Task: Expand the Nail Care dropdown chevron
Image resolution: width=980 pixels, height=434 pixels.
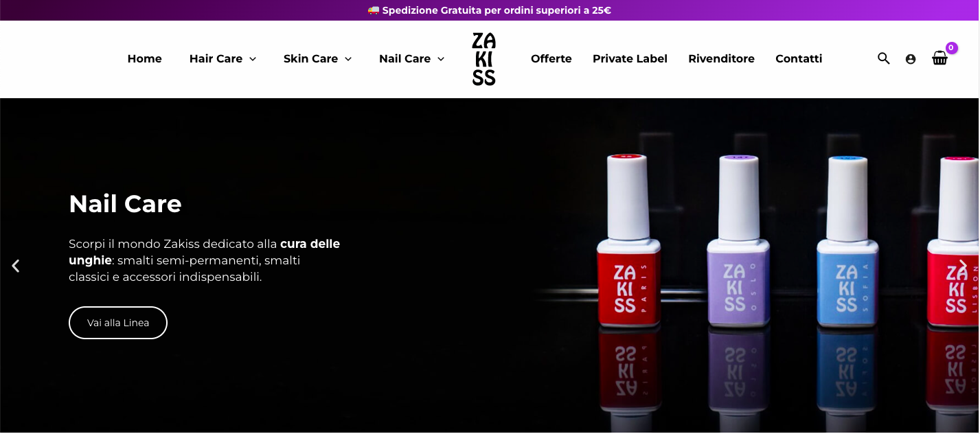Action: click(x=441, y=59)
